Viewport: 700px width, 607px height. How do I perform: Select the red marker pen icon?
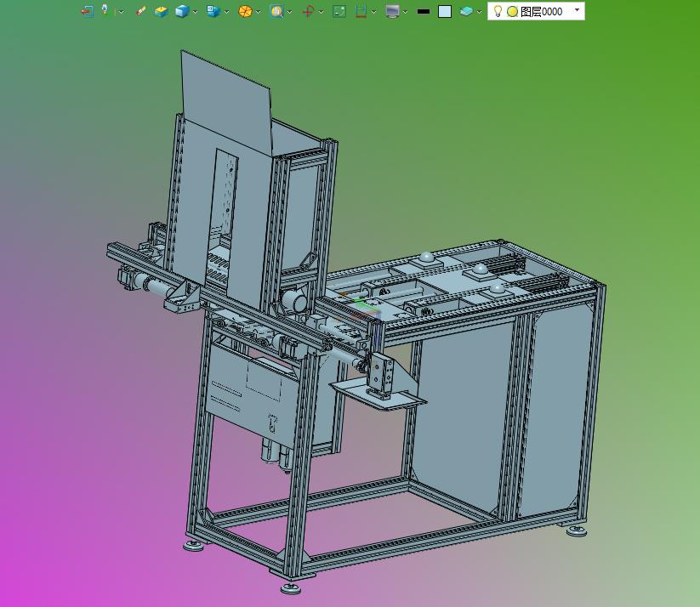click(x=140, y=11)
